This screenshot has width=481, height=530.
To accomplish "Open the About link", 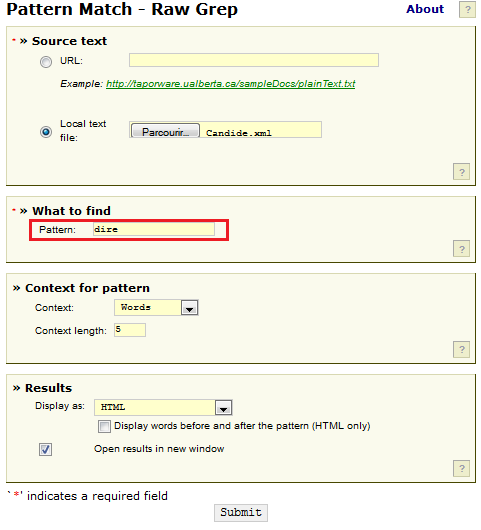I will [x=425, y=9].
